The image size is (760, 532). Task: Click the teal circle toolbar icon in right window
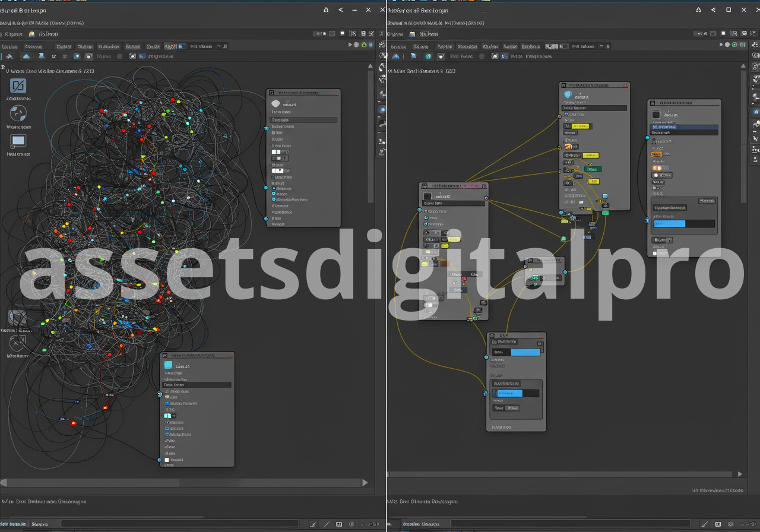(x=428, y=56)
